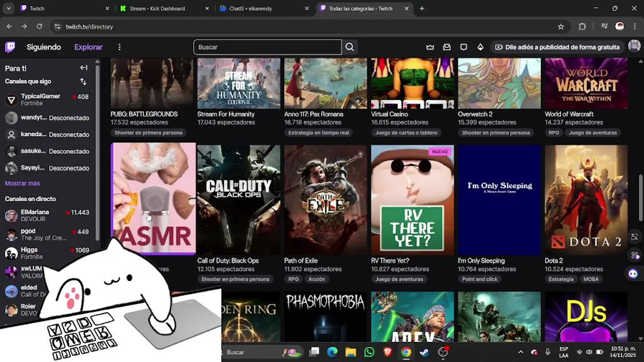644x362 pixels.
Task: Go back to the previous page
Action: [9, 27]
